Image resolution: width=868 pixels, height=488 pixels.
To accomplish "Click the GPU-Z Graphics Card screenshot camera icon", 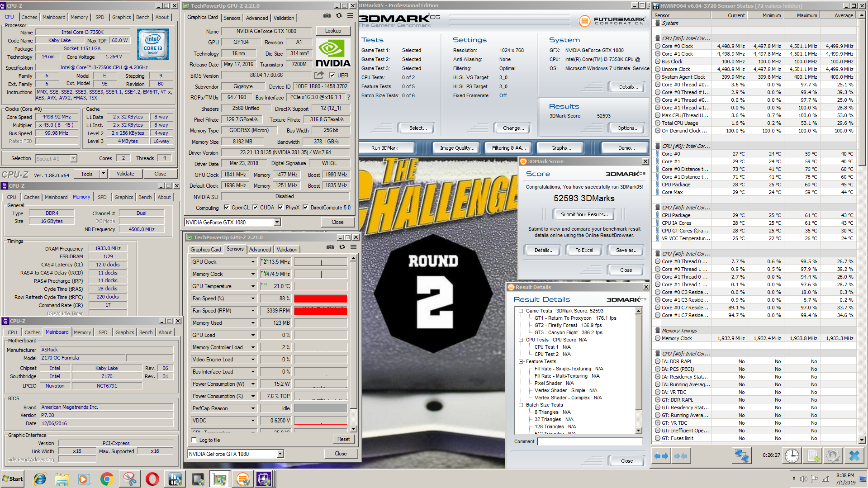I will click(x=327, y=16).
